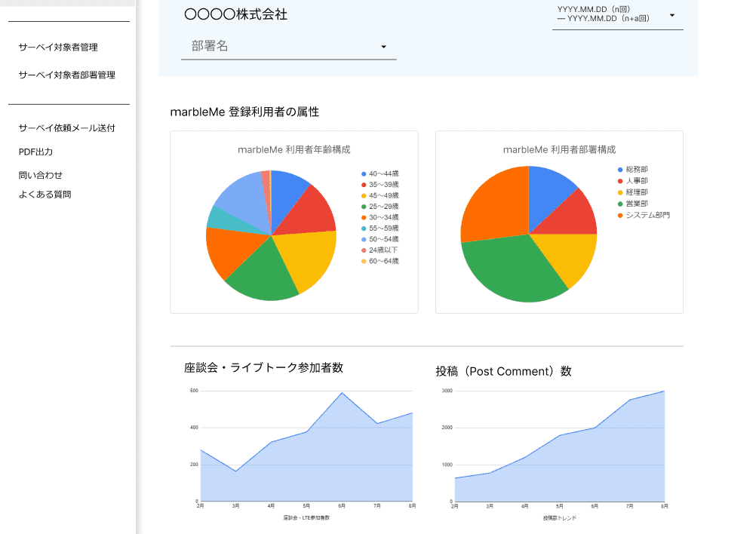Click the 投稿数トレンド axis caption
This screenshot has height=534, width=756.
[559, 518]
